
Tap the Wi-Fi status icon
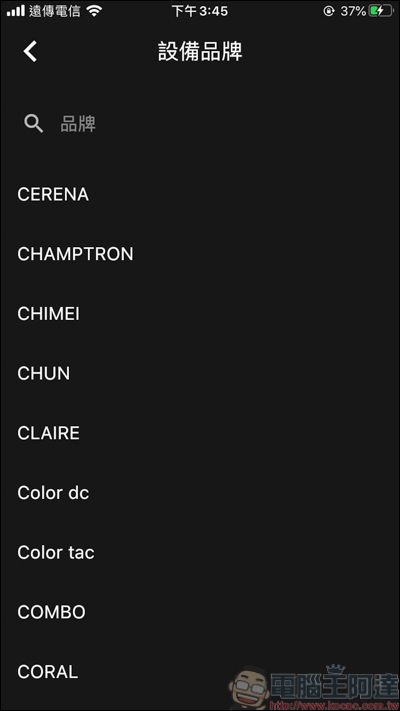[x=94, y=11]
